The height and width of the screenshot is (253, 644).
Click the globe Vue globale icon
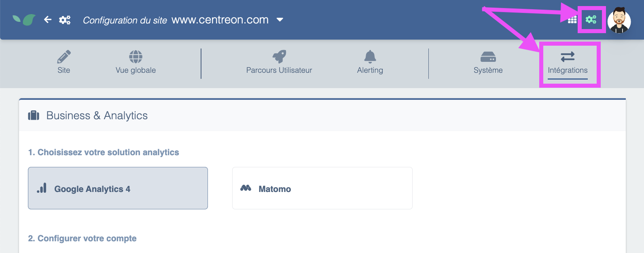[x=136, y=57]
